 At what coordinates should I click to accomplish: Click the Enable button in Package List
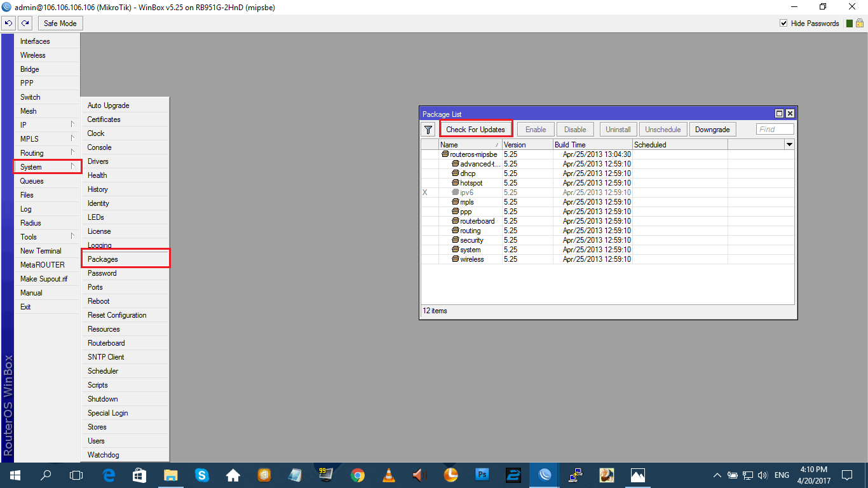click(x=536, y=130)
